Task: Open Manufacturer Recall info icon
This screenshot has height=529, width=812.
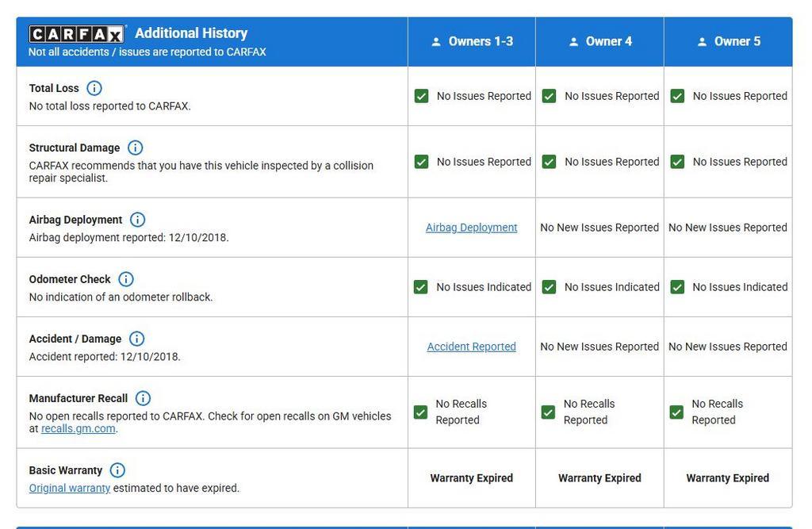Action: point(143,398)
